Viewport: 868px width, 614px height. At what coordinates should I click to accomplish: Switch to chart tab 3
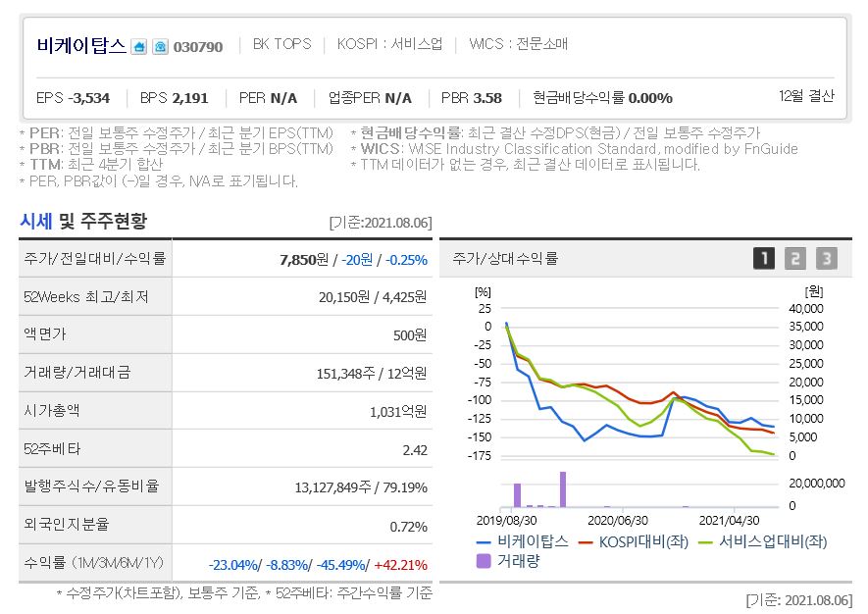(827, 259)
